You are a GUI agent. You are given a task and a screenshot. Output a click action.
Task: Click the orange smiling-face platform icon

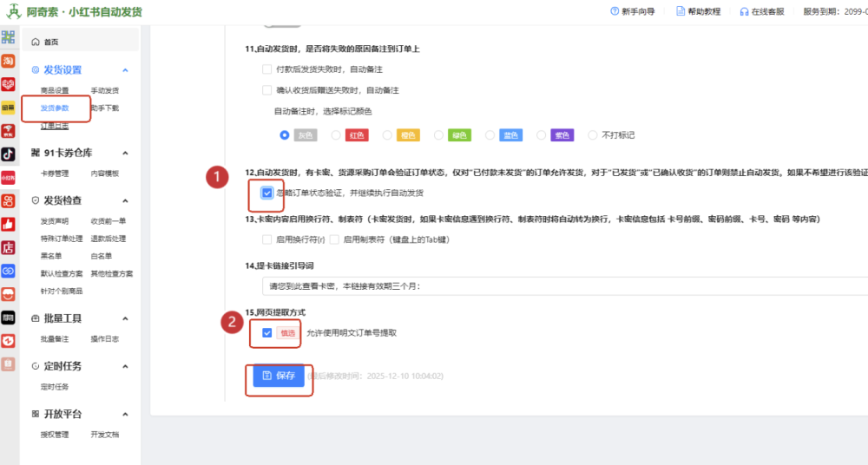(8, 294)
